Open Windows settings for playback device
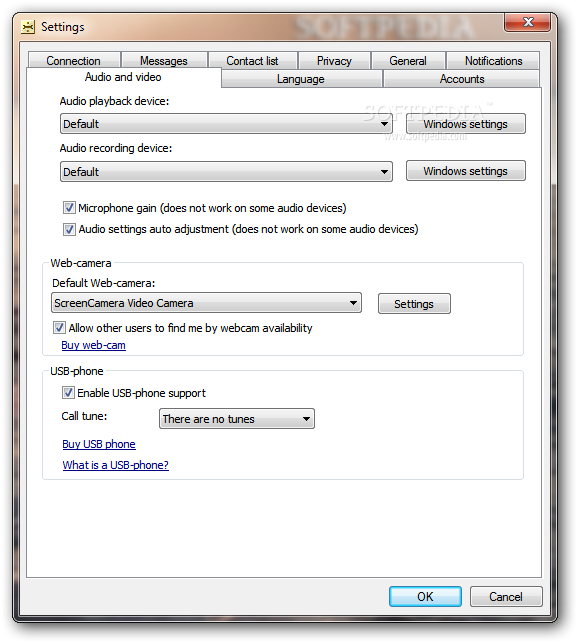578x643 pixels. point(466,124)
